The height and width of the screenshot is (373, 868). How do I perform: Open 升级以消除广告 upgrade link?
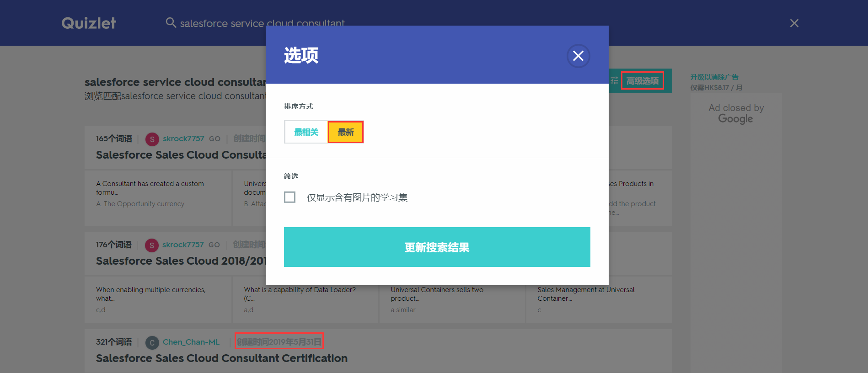(714, 77)
